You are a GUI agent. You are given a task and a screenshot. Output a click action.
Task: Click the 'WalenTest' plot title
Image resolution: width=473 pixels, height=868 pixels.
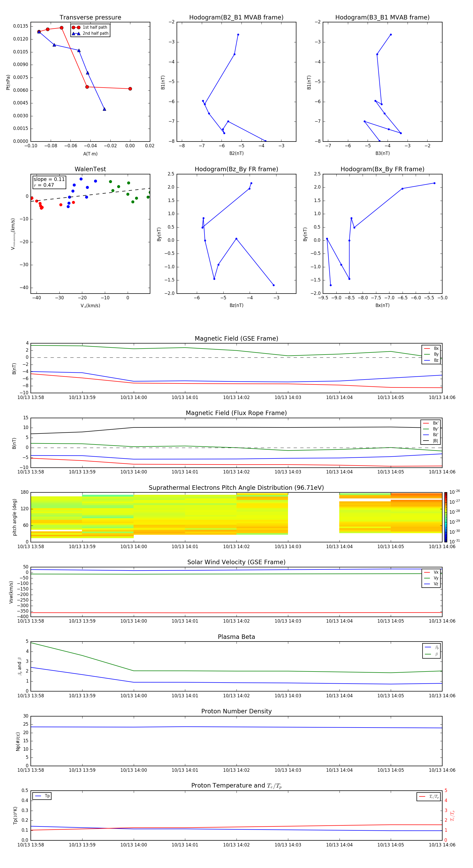tap(90, 169)
